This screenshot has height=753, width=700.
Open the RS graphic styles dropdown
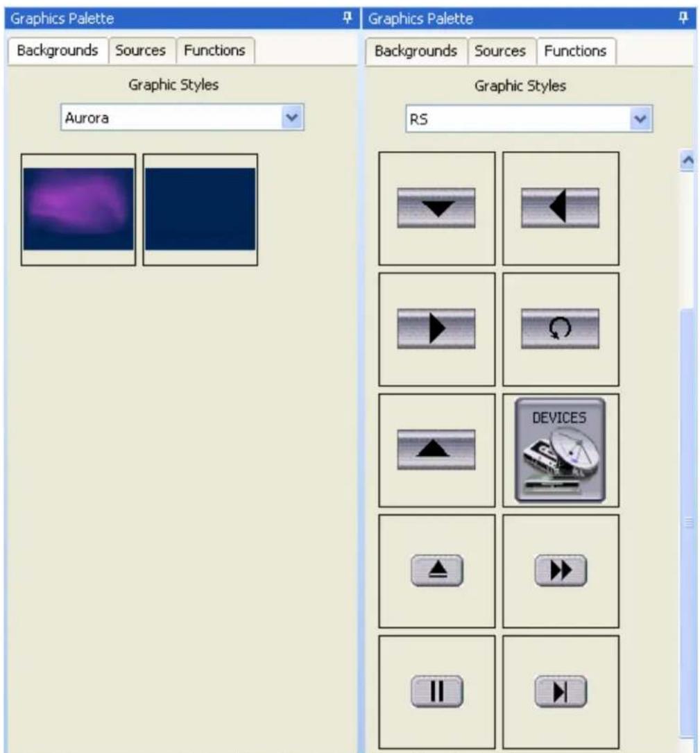click(640, 118)
